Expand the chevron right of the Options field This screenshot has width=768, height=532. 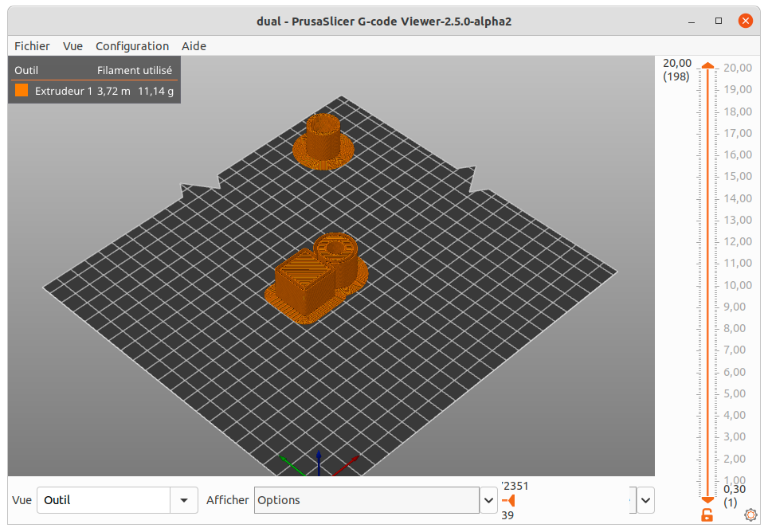point(488,500)
